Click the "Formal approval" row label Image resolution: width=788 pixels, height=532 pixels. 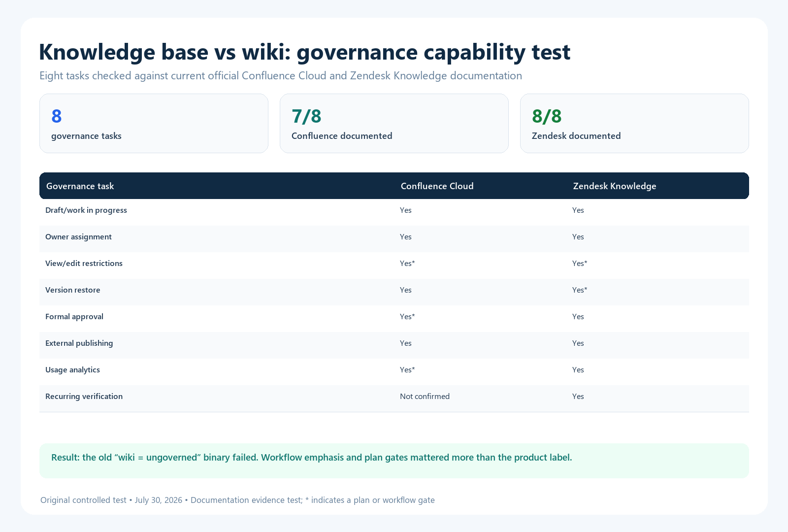(x=74, y=317)
